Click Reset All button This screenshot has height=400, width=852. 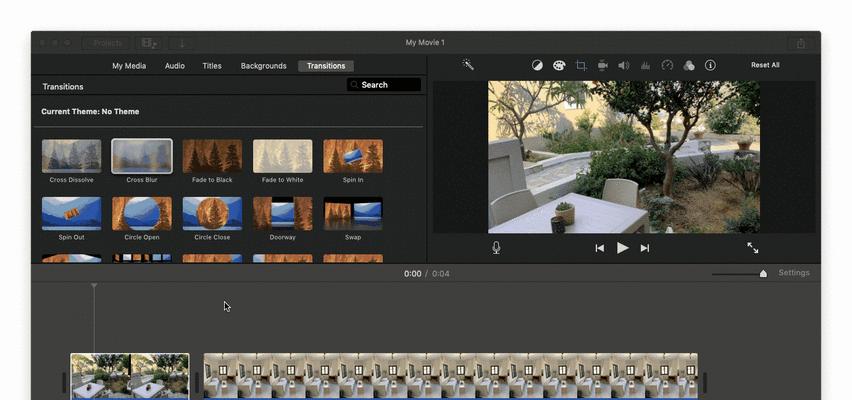[765, 65]
